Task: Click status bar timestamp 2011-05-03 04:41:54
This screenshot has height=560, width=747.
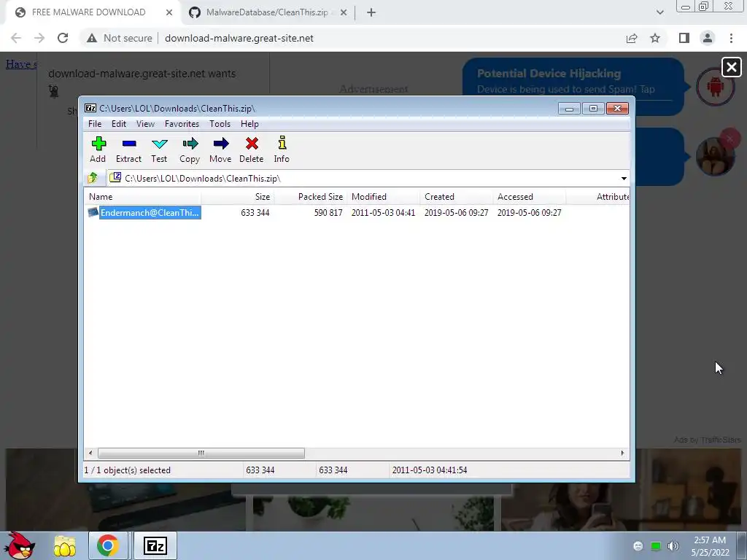Action: (x=430, y=470)
